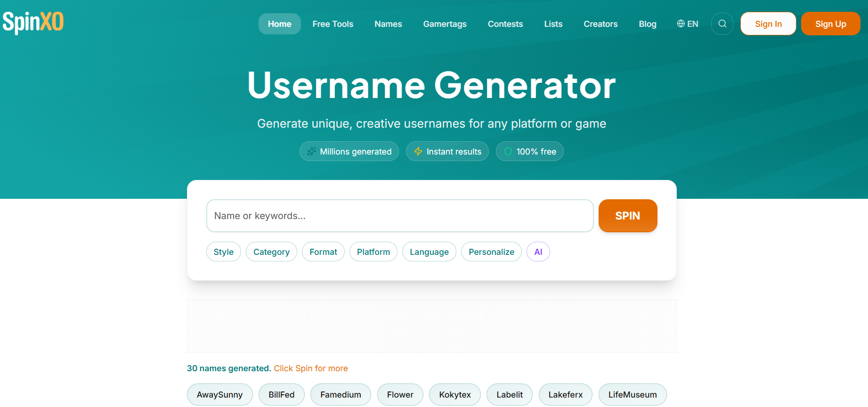This screenshot has width=868, height=407.
Task: Open the Category filter dropdown
Action: point(271,252)
